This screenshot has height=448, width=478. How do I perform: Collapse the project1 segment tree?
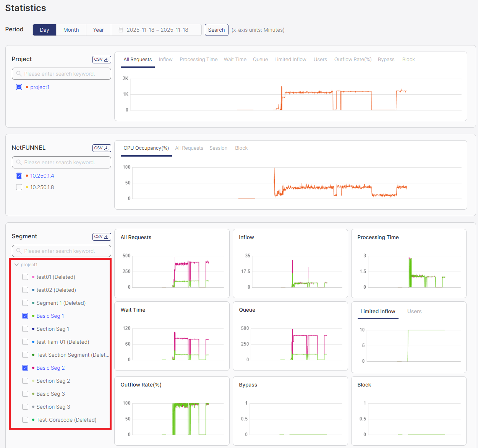tap(16, 265)
